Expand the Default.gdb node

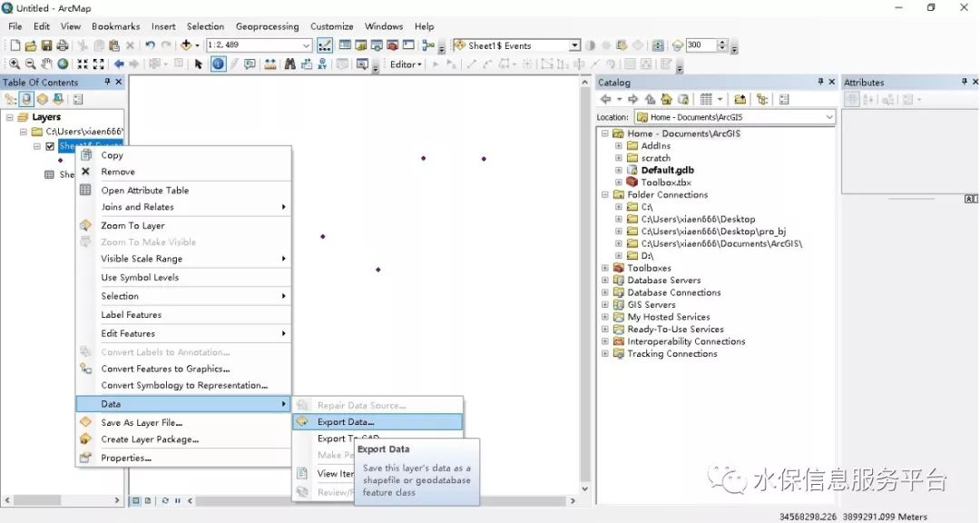click(618, 170)
